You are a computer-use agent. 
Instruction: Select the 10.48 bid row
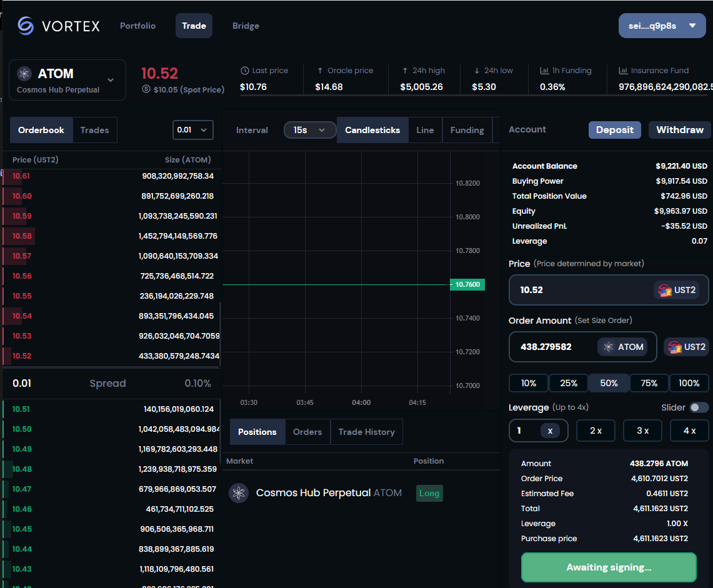coord(112,469)
